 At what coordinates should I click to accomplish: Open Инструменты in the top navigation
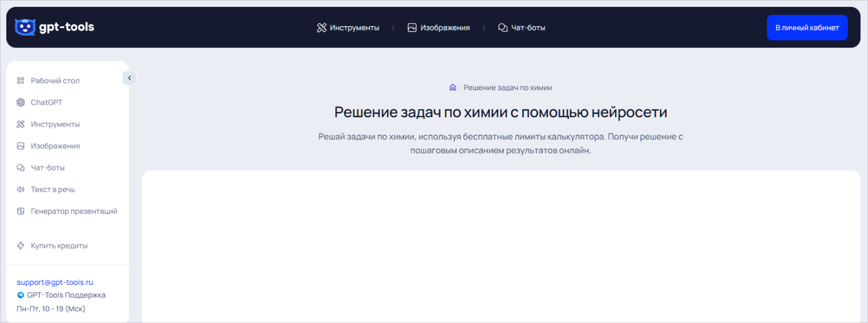pos(355,28)
